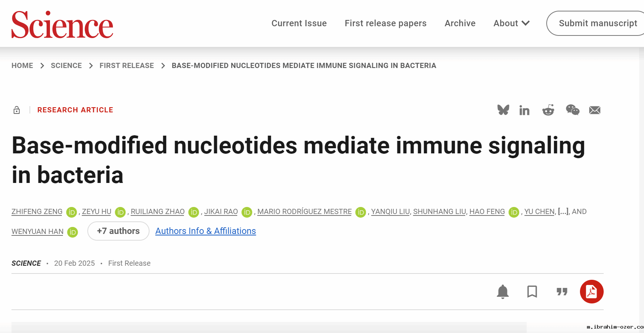Bookmark this article
This screenshot has width=644, height=333.
[532, 292]
